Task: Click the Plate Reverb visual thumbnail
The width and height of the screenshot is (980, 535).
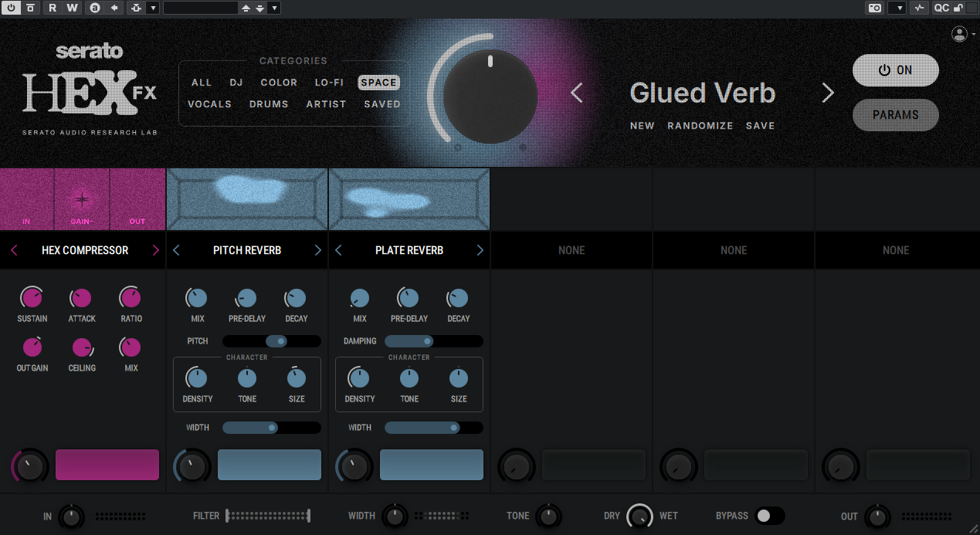Action: (409, 199)
